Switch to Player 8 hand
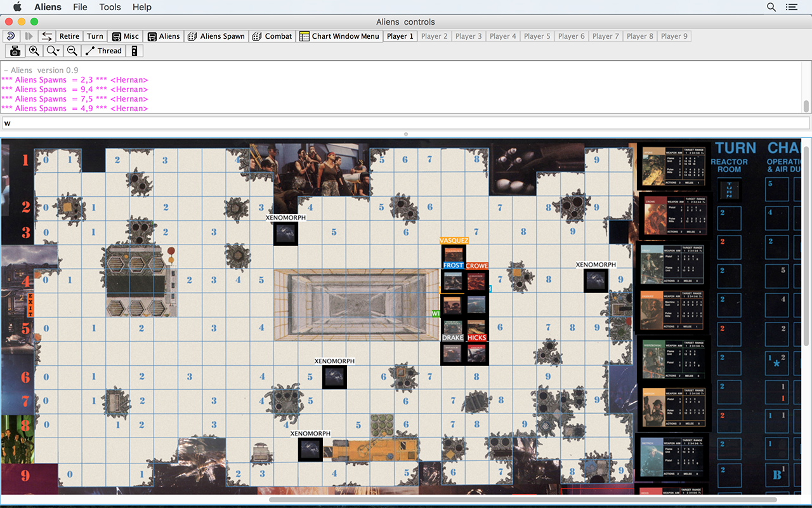The width and height of the screenshot is (812, 508). click(640, 36)
